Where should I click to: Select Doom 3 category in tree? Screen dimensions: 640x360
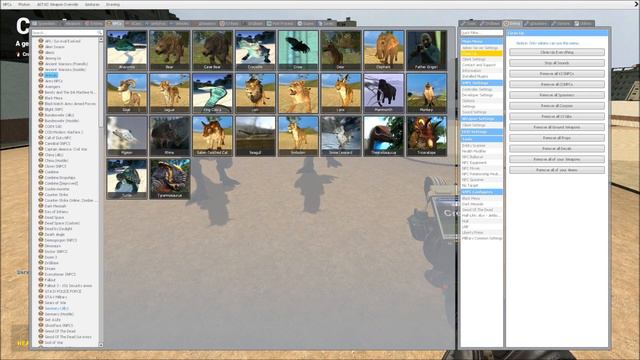click(51, 257)
